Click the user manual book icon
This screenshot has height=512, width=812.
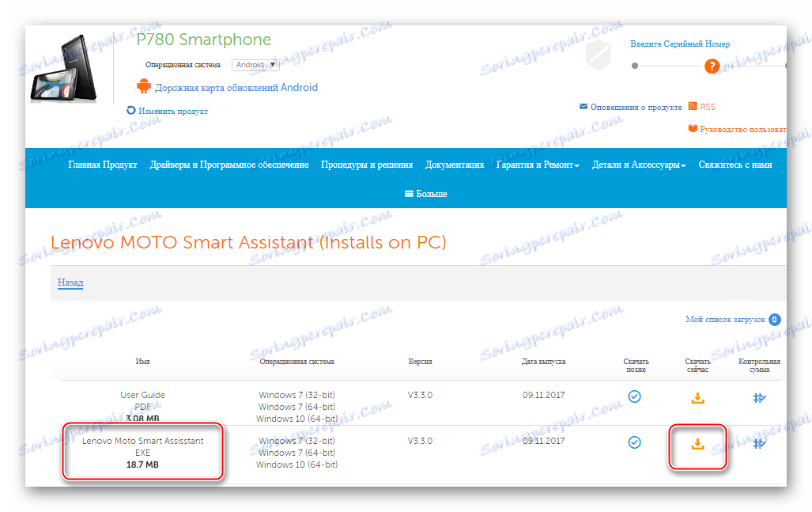693,128
